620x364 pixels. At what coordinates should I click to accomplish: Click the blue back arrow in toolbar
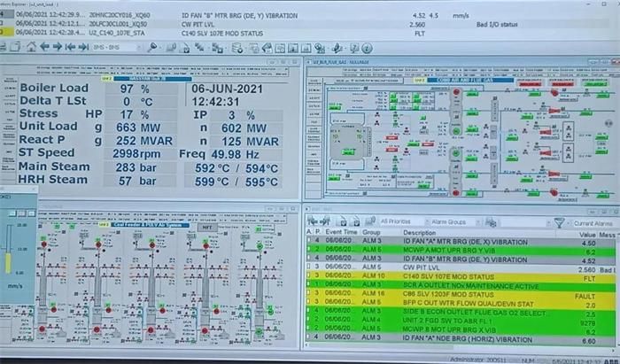click(46, 47)
